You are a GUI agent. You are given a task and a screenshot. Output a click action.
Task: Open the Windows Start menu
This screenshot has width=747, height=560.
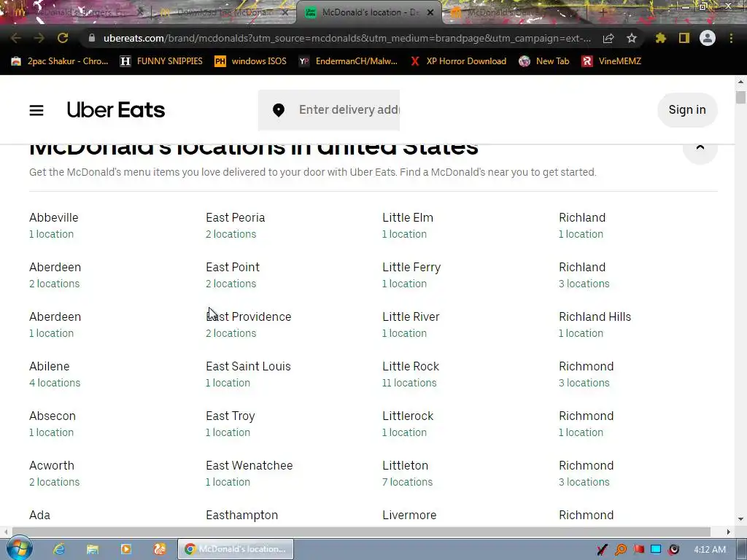[x=19, y=548]
